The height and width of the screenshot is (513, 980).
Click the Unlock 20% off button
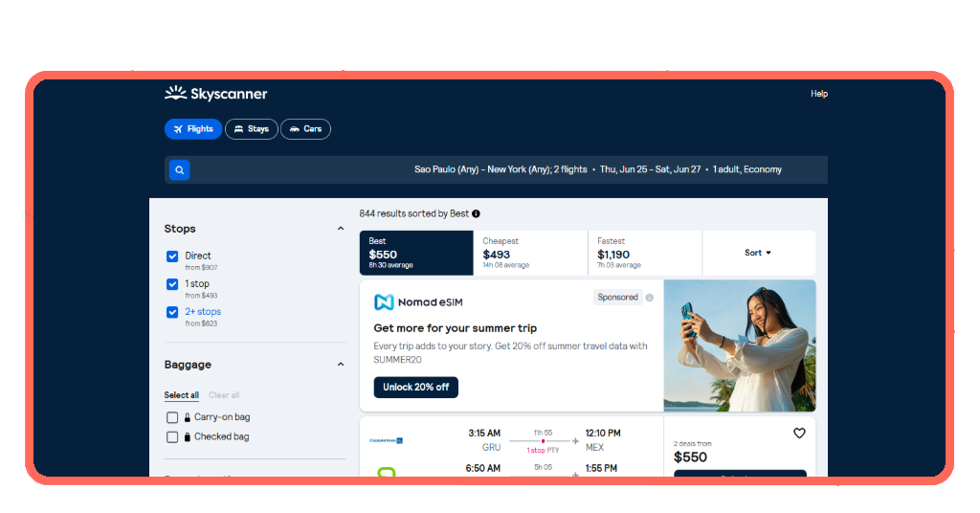tap(416, 388)
